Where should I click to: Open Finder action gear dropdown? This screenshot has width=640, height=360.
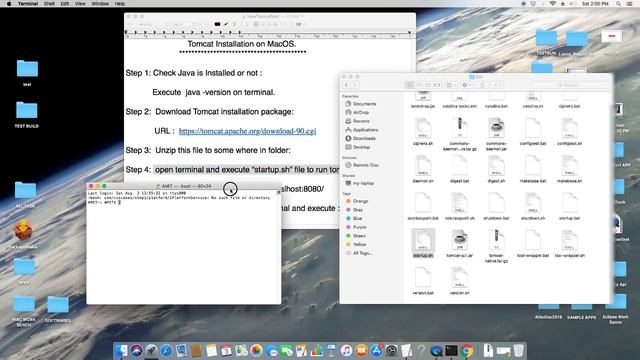467,85
